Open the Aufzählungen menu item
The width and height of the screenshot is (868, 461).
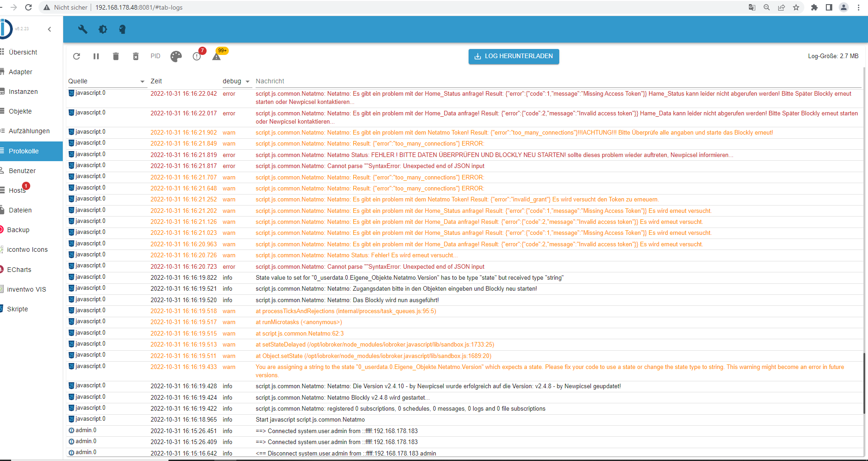30,131
